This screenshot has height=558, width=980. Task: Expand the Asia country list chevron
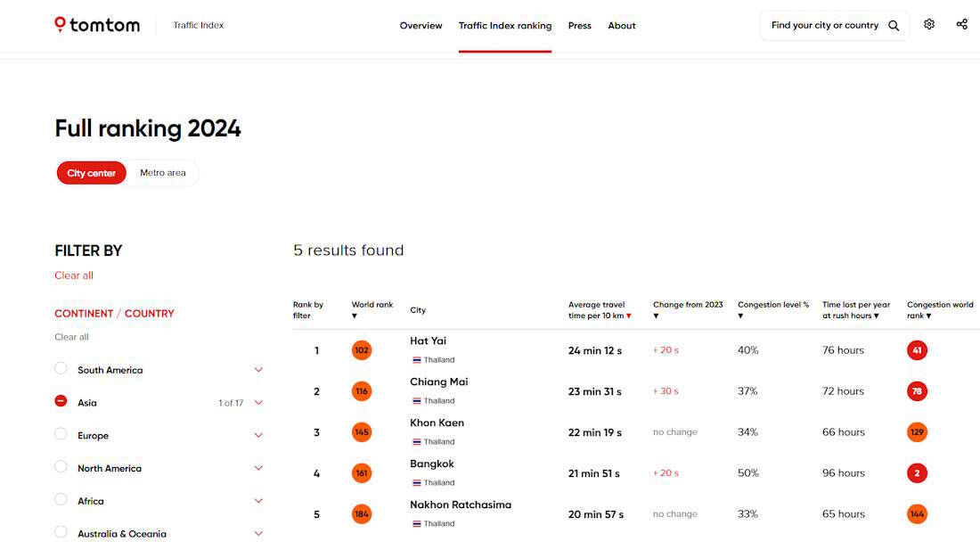(258, 403)
